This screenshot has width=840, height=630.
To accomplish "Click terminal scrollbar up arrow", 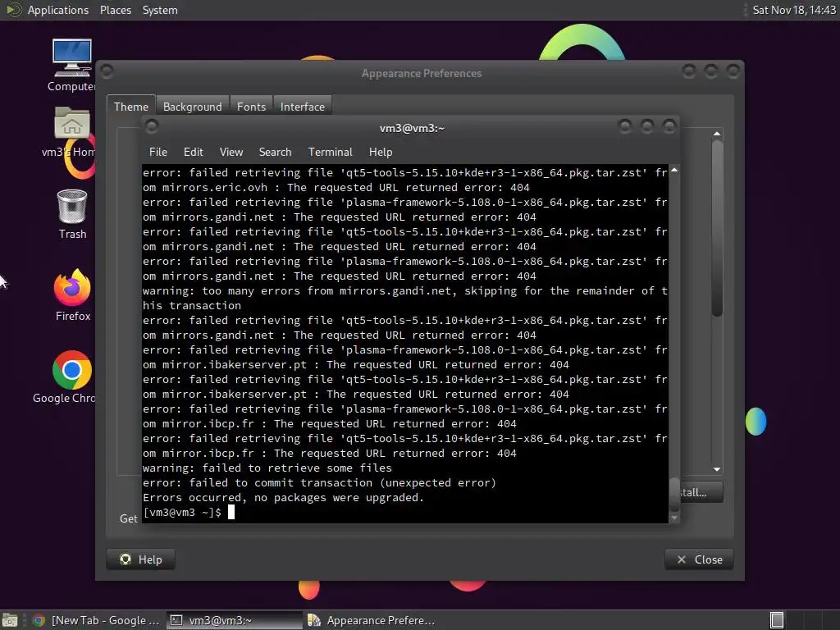I will click(674, 170).
